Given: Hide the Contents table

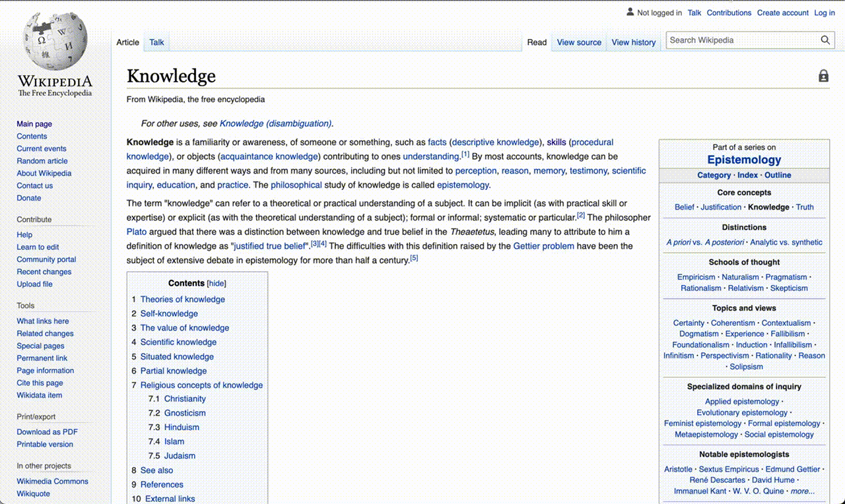Looking at the screenshot, I should tap(217, 284).
